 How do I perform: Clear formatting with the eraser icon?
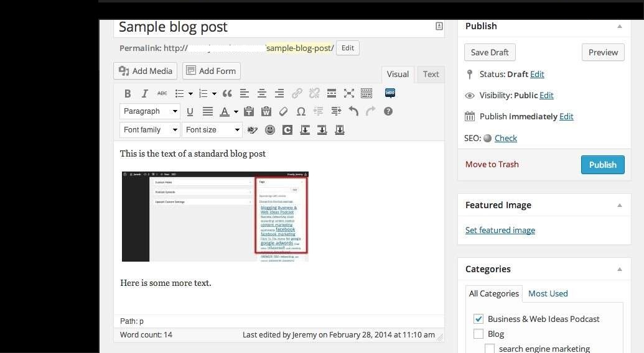(283, 111)
